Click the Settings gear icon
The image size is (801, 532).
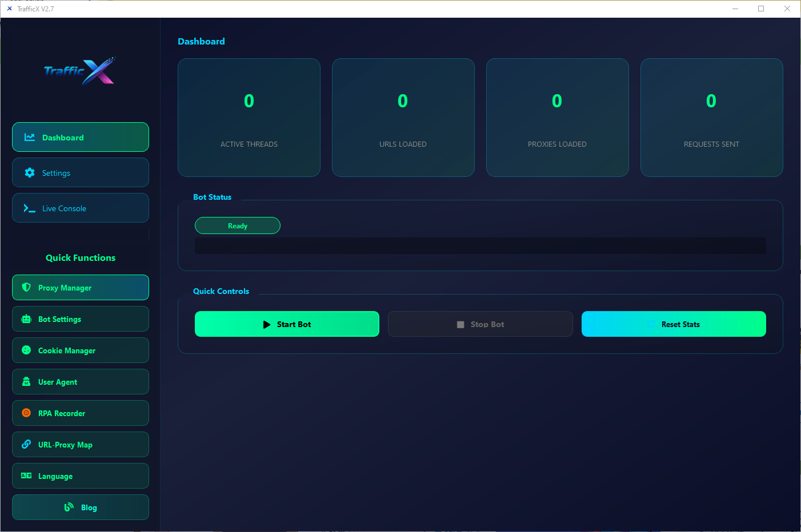click(30, 172)
